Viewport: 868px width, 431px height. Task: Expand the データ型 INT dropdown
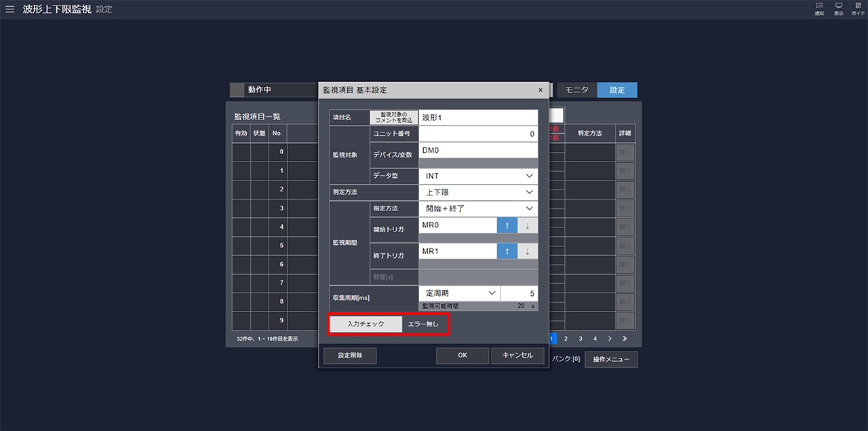(x=478, y=176)
